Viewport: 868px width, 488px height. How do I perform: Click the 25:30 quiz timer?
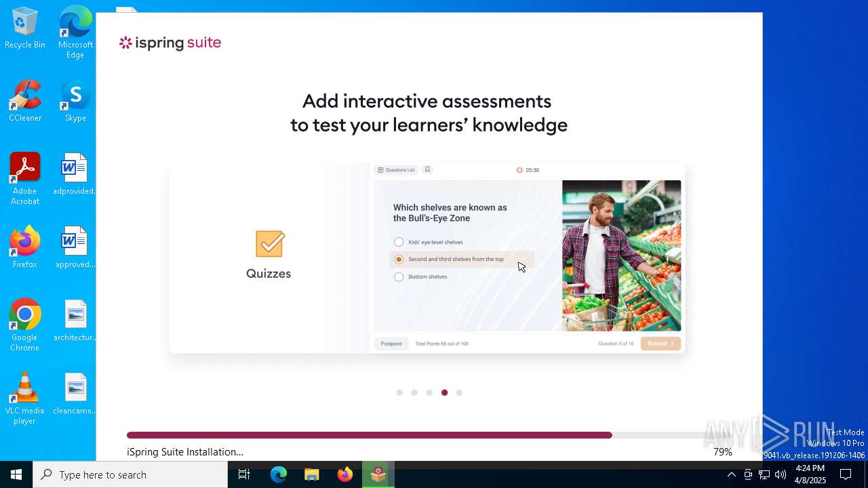coord(528,170)
